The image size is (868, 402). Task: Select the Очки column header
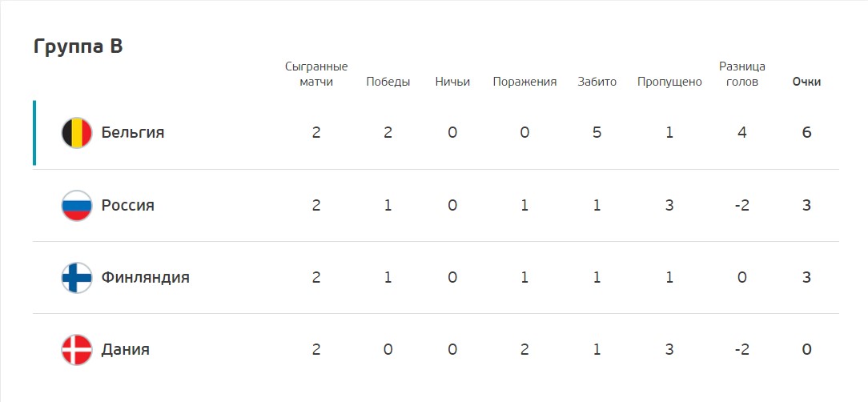pyautogui.click(x=806, y=82)
